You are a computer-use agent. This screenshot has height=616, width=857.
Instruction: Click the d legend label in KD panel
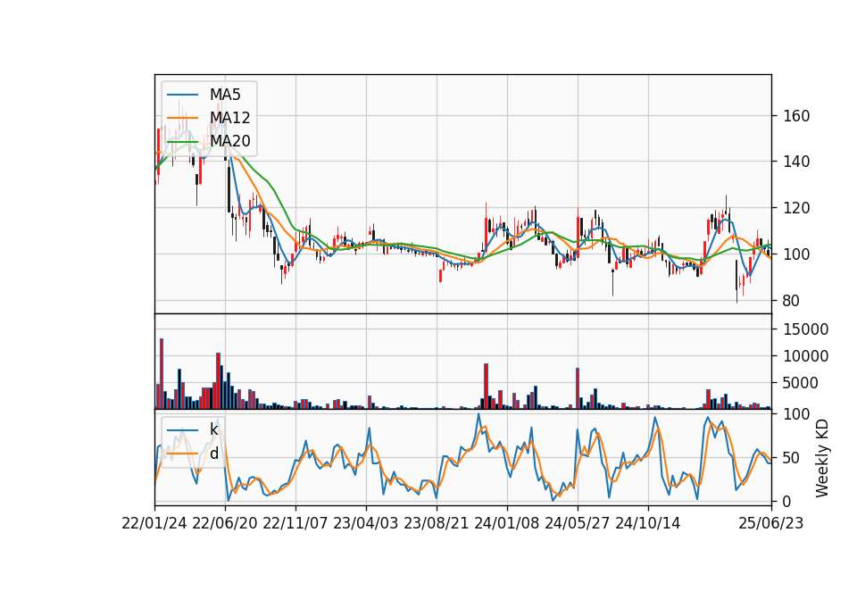point(213,454)
